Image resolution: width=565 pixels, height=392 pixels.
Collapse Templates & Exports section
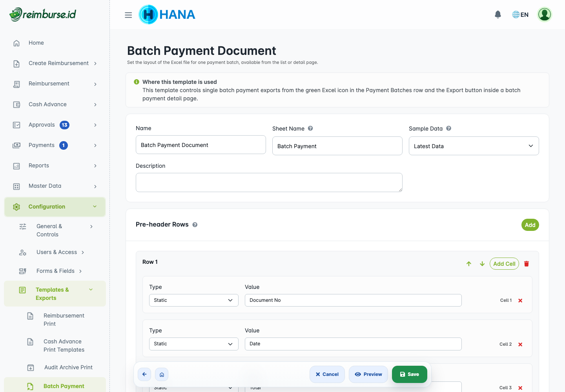pyautogui.click(x=55, y=294)
